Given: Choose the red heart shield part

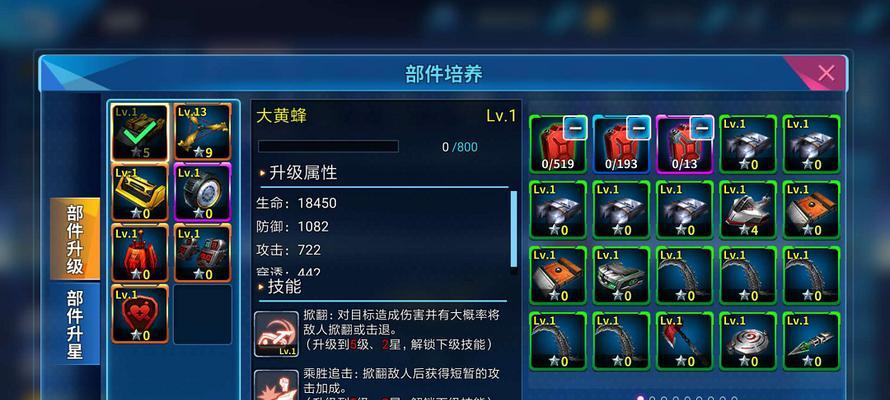Looking at the screenshot, I should [140, 314].
